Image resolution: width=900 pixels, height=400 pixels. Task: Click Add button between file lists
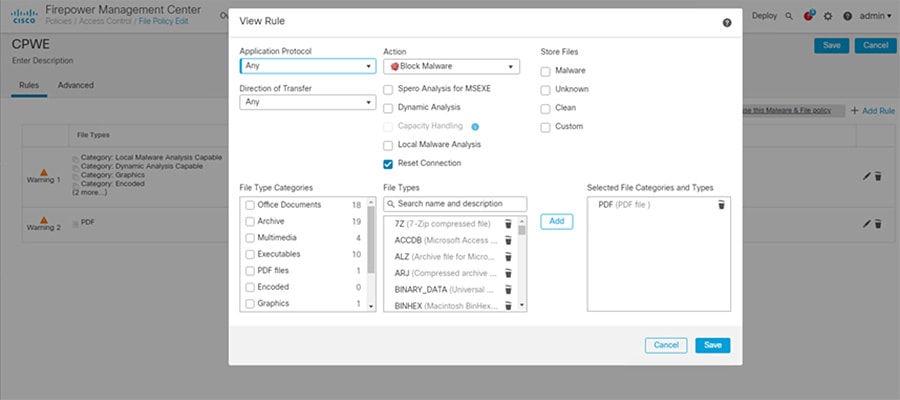tap(557, 222)
